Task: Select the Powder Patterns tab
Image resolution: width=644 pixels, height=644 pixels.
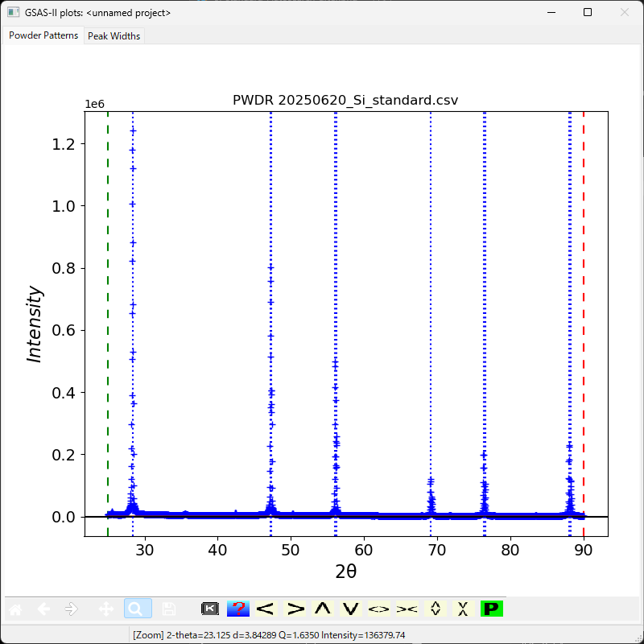Action: coord(43,36)
